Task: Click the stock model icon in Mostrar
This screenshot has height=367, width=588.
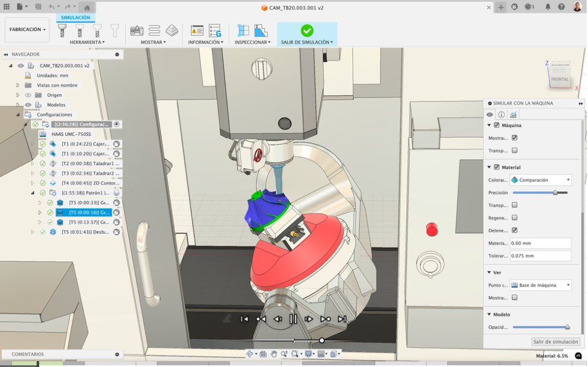Action: coord(172,31)
